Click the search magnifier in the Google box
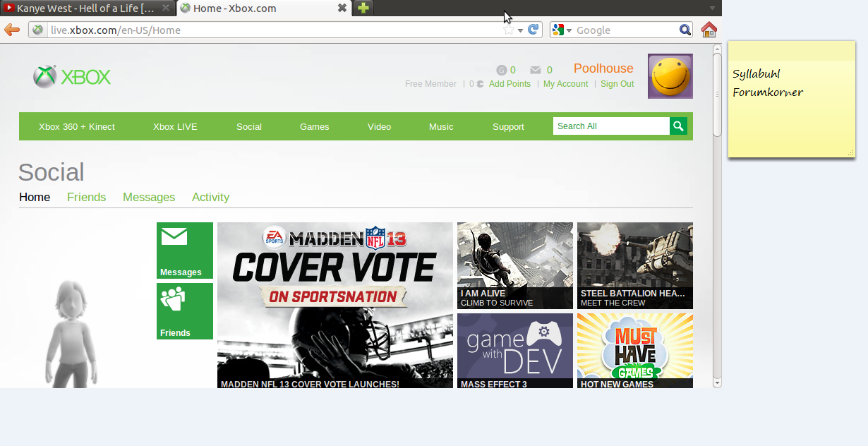Viewport: 868px width, 446px height. point(685,30)
